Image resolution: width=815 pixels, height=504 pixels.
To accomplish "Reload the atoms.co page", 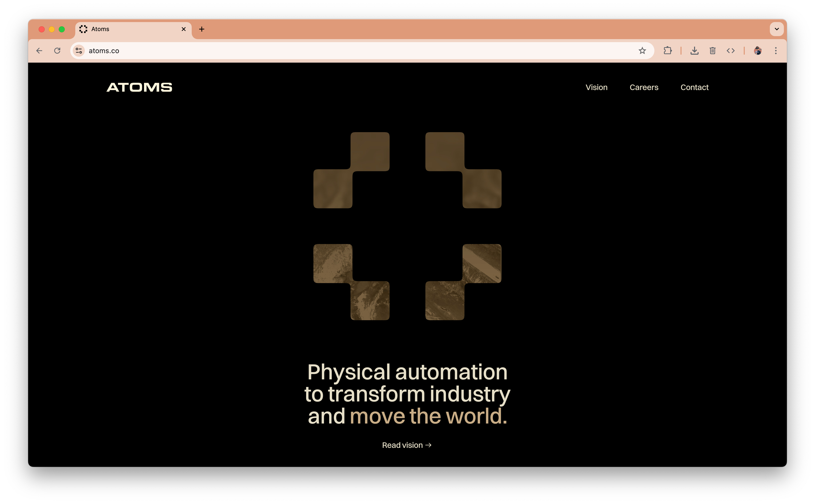I will pos(57,51).
